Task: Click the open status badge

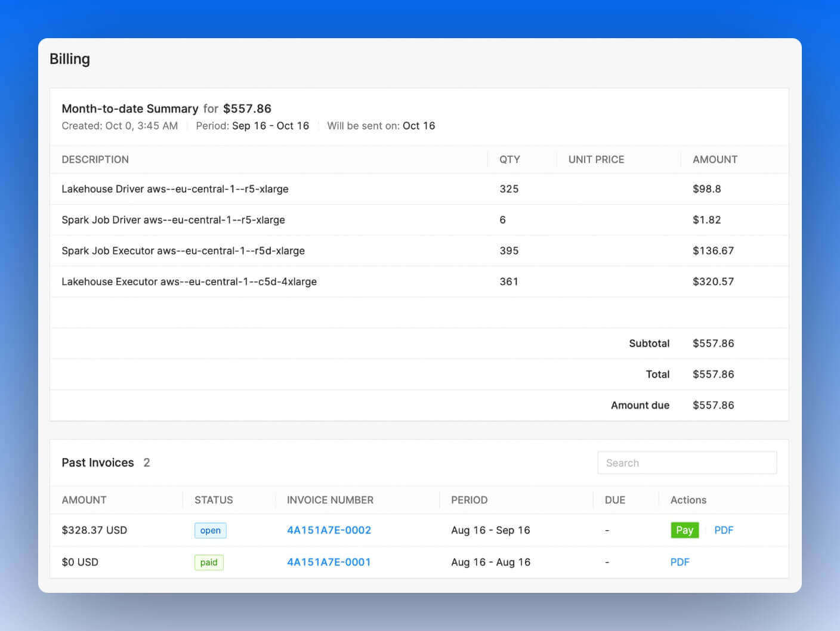Action: pos(210,530)
